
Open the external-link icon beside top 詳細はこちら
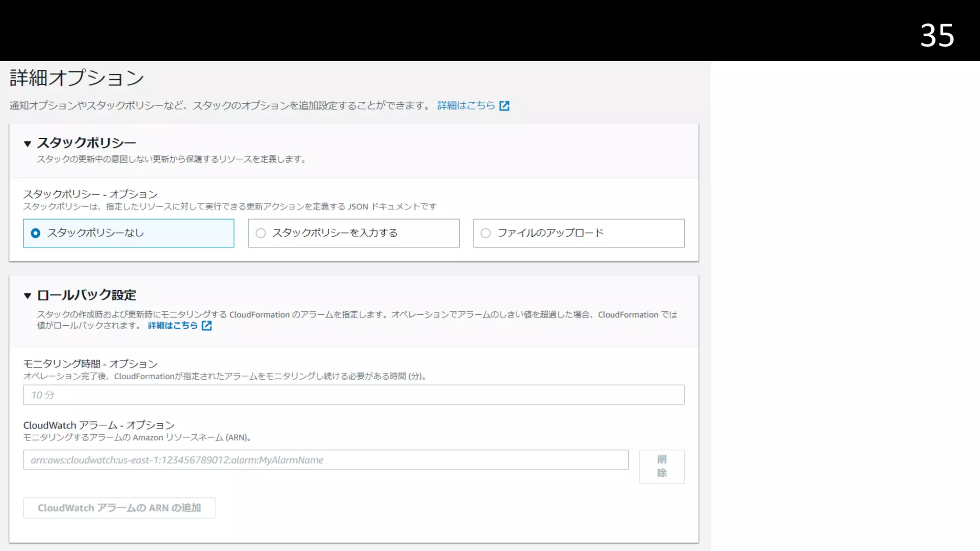[504, 106]
